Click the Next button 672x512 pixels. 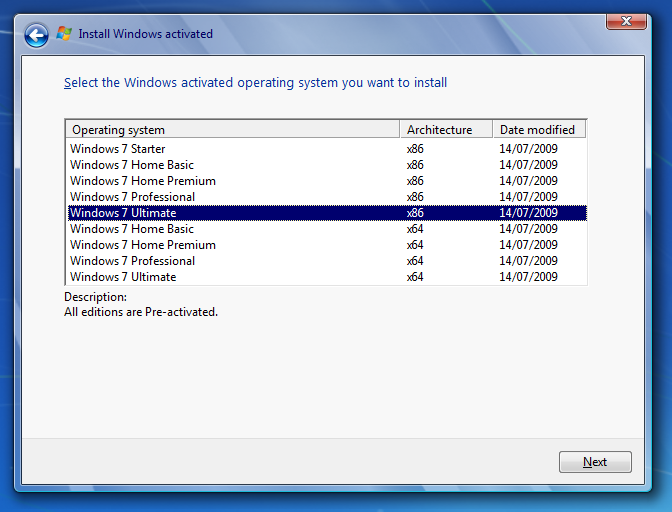[595, 462]
